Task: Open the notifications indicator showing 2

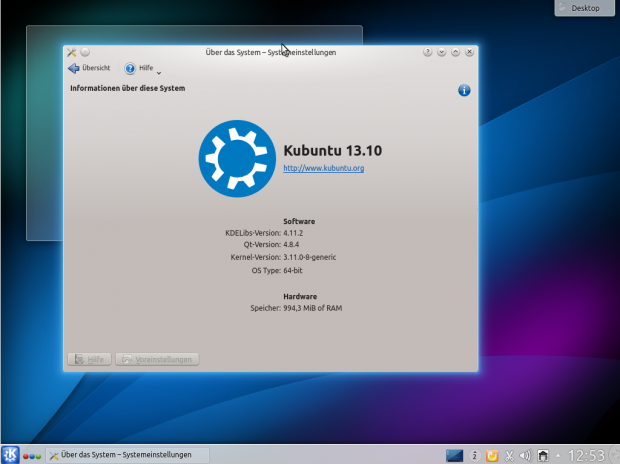Action: tap(474, 456)
